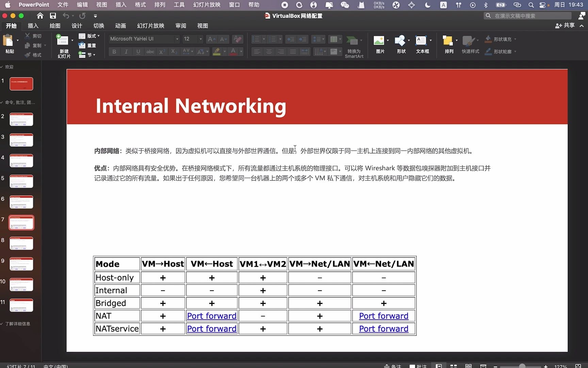
Task: Apply superscript formatting
Action: pyautogui.click(x=162, y=51)
